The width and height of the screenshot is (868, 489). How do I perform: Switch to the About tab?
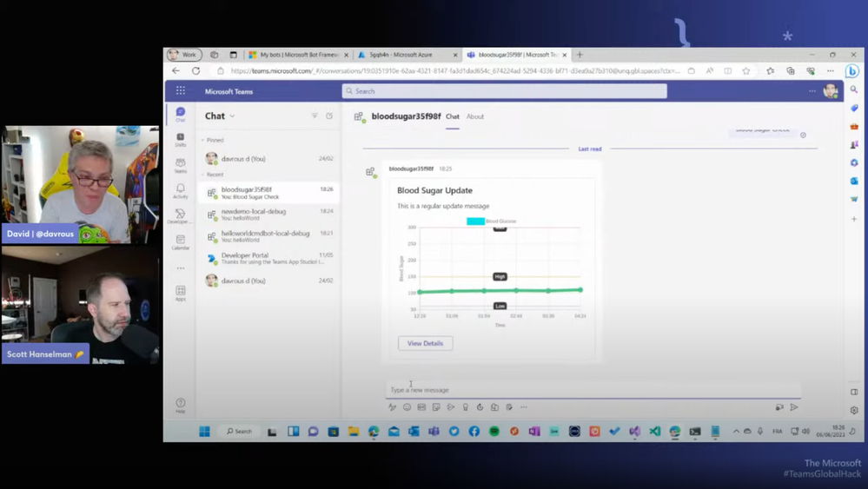coord(475,116)
